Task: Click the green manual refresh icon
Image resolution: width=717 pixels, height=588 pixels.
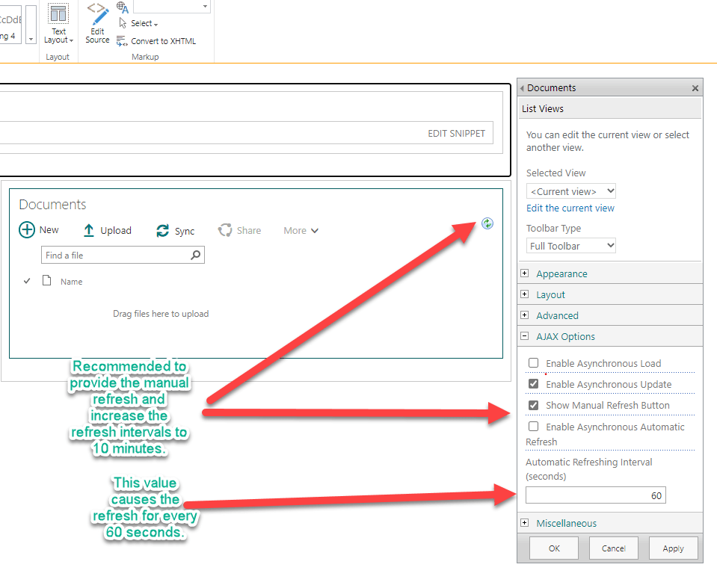Action: [487, 223]
